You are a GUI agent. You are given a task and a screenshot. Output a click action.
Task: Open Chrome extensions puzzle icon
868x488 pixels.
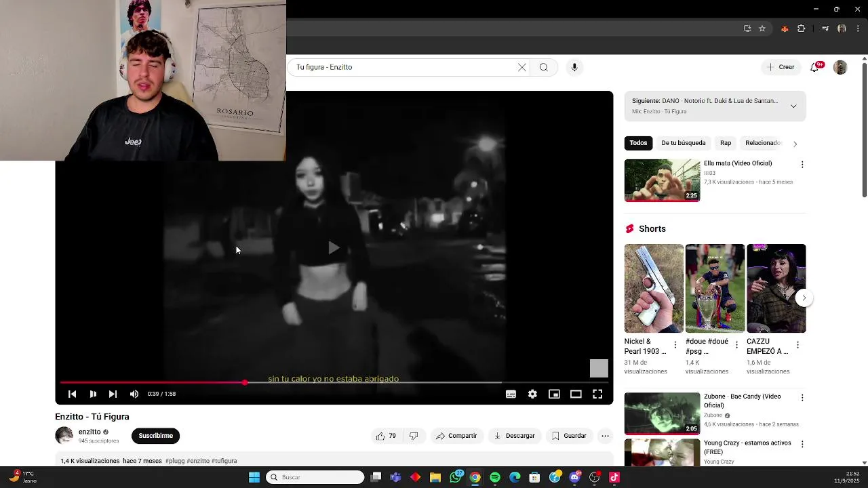pyautogui.click(x=802, y=28)
